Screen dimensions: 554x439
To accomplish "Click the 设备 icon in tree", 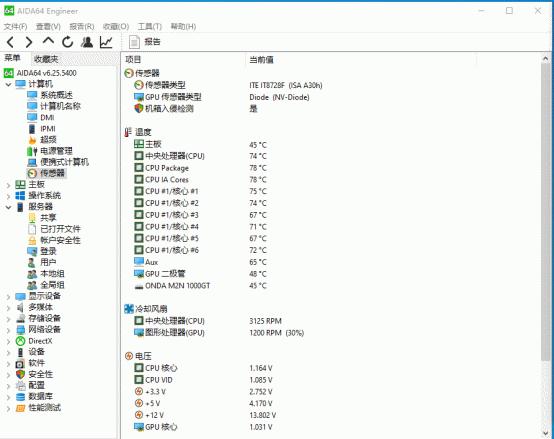I will coord(20,352).
